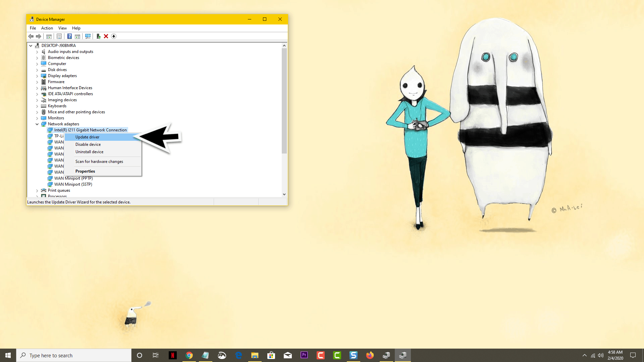Open the green Camtasia icon in the taskbar
The height and width of the screenshot is (362, 644).
(x=337, y=355)
